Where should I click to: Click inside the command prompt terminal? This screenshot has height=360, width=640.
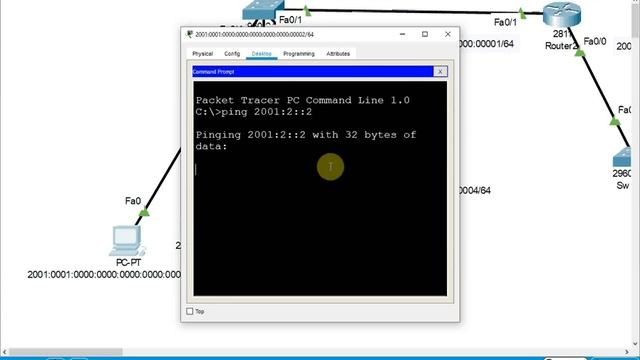point(320,188)
